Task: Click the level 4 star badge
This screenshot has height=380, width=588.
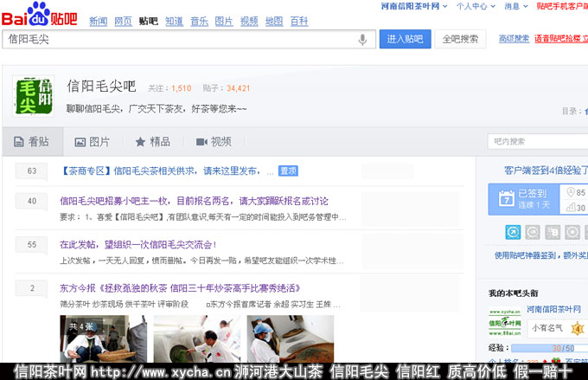Action: [577, 329]
